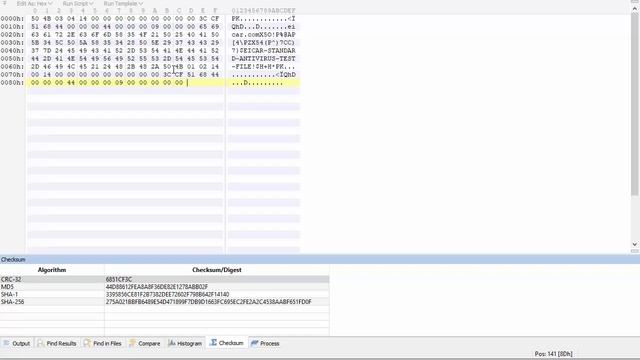Image resolution: width=640 pixels, height=360 pixels.
Task: Click the SHA-256 digest value starting 275A021B
Action: [209, 302]
